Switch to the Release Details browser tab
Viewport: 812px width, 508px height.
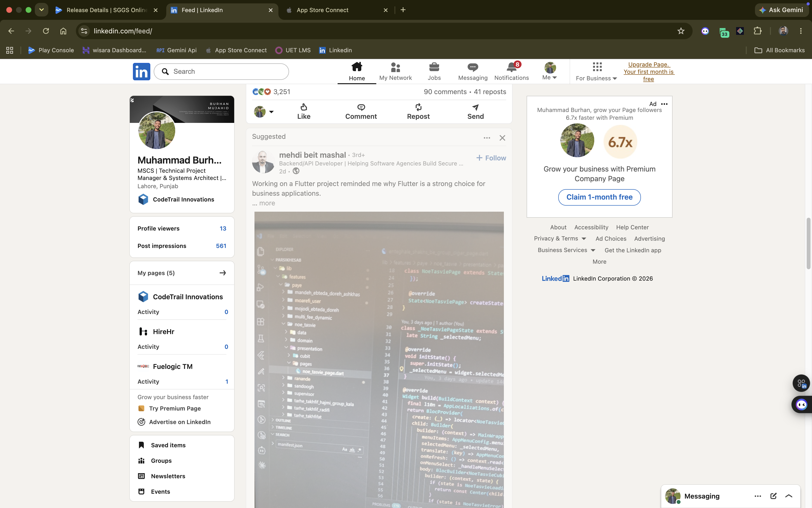[107, 10]
